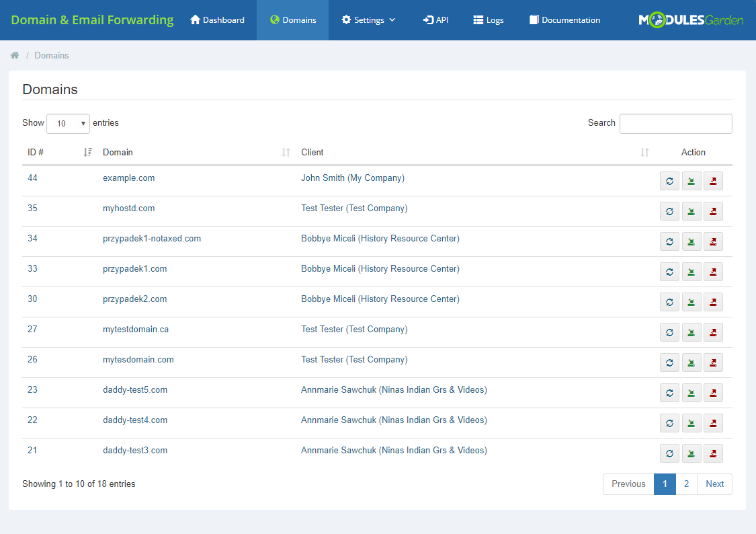This screenshot has height=534, width=756.
Task: Click green import icon for example.com row
Action: (x=691, y=182)
